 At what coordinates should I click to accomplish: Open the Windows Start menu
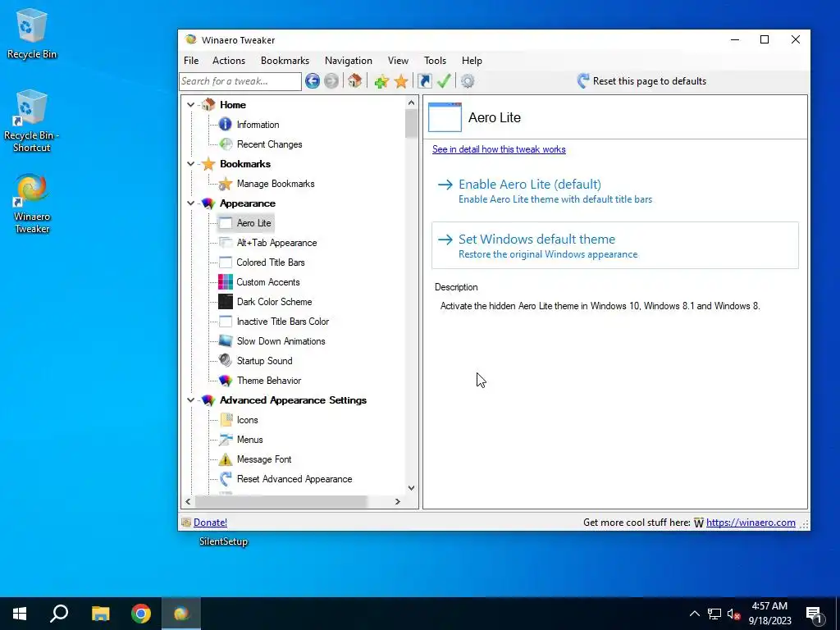pyautogui.click(x=20, y=614)
